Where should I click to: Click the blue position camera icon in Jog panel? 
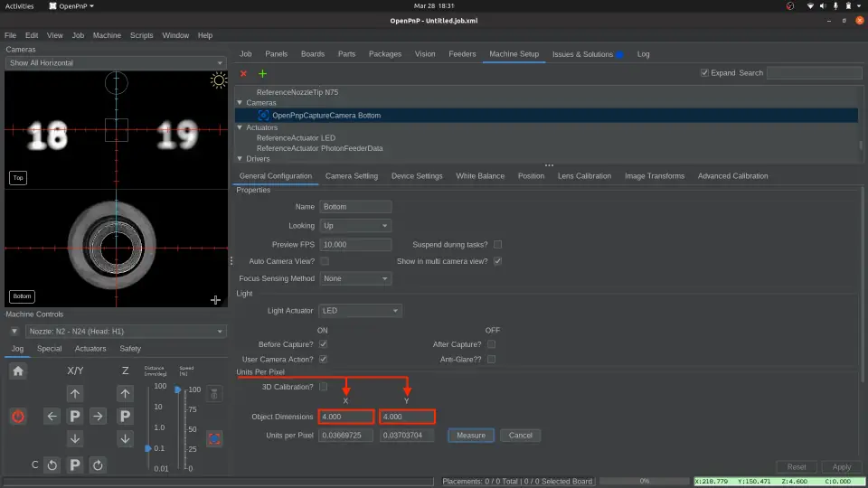pos(214,438)
